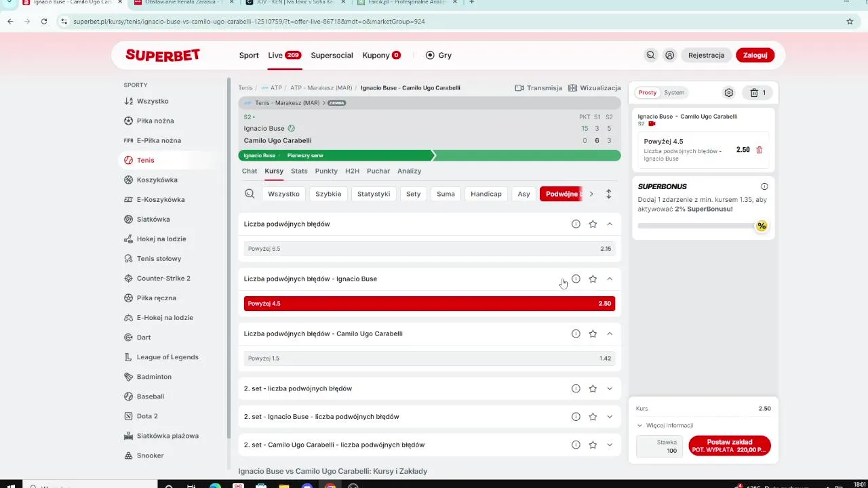Expand Więcej informacji in betslip
Image resolution: width=868 pixels, height=488 pixels.
(x=665, y=426)
